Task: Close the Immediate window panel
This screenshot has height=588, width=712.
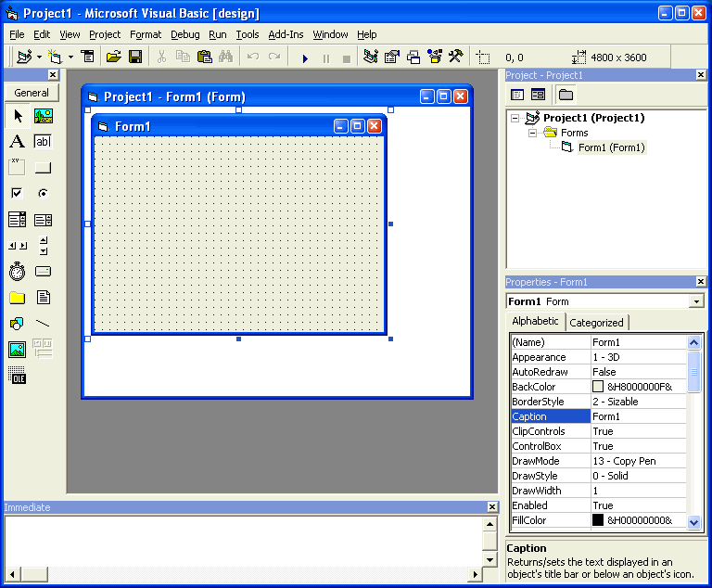Action: coord(492,506)
